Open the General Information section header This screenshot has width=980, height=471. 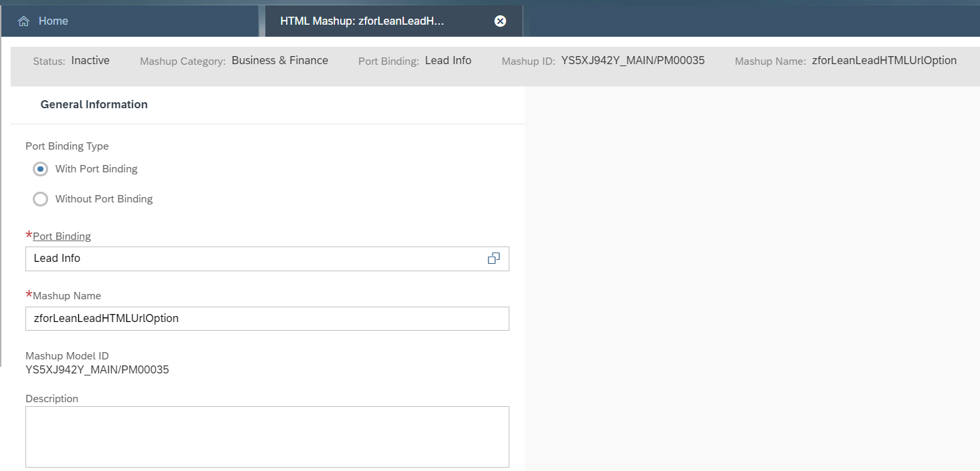click(94, 104)
